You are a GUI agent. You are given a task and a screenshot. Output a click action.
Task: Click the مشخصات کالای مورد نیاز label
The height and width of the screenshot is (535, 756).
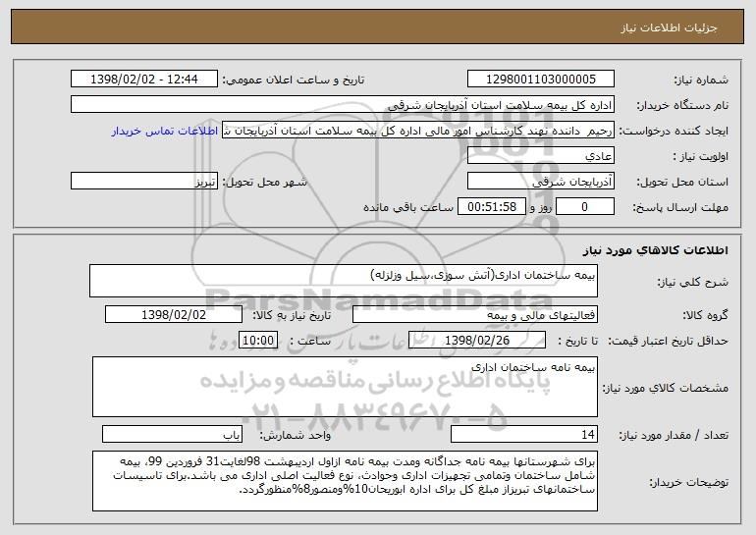pos(666,388)
